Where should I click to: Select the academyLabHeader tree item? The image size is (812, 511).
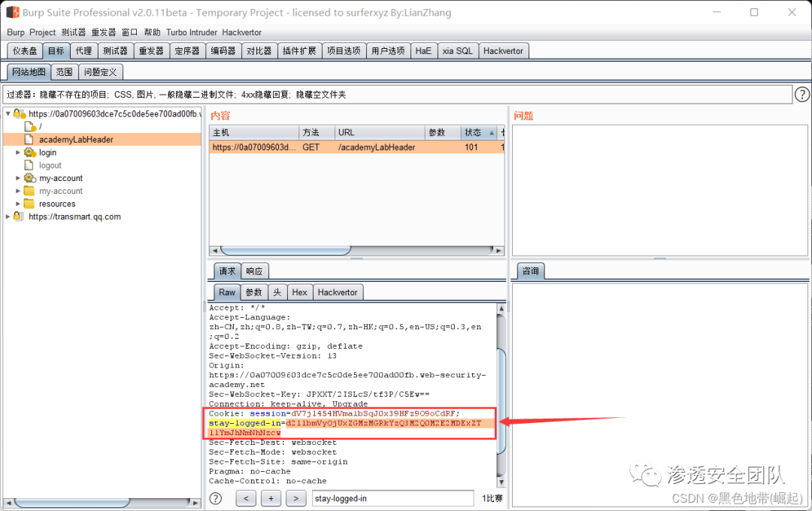click(76, 139)
